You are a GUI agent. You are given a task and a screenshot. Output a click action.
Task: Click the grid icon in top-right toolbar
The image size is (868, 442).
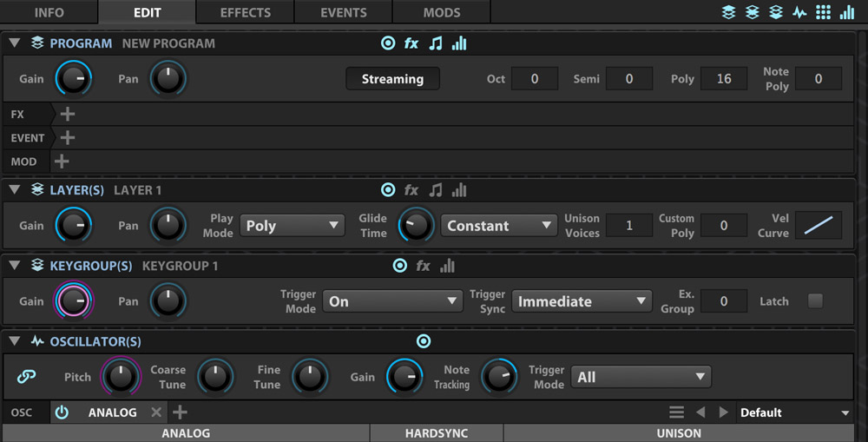click(x=823, y=12)
